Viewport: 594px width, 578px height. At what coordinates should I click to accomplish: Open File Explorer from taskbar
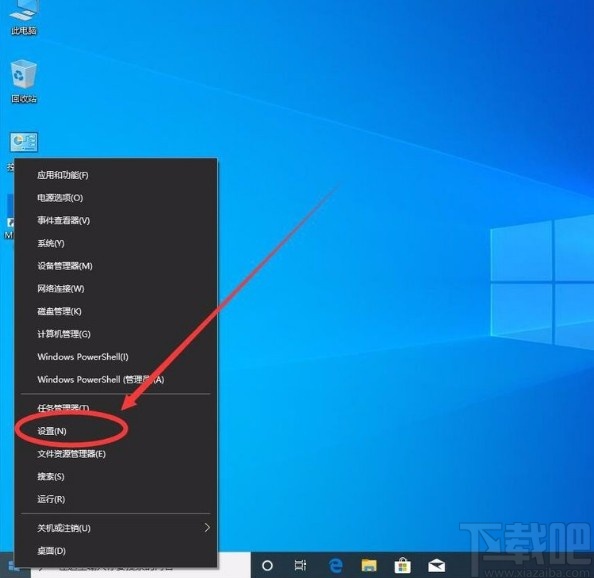[369, 566]
